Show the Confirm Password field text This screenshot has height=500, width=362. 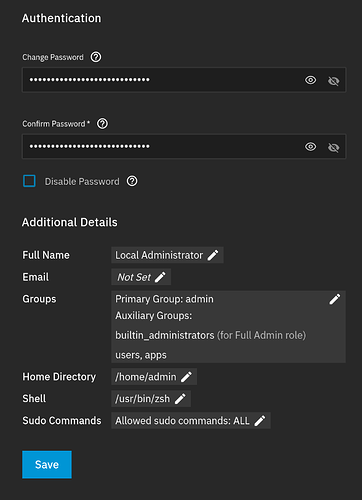click(x=311, y=147)
